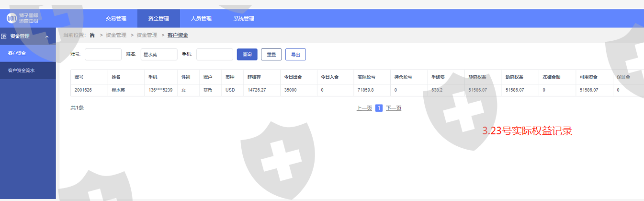Open the 交易管理 top menu

click(x=116, y=19)
